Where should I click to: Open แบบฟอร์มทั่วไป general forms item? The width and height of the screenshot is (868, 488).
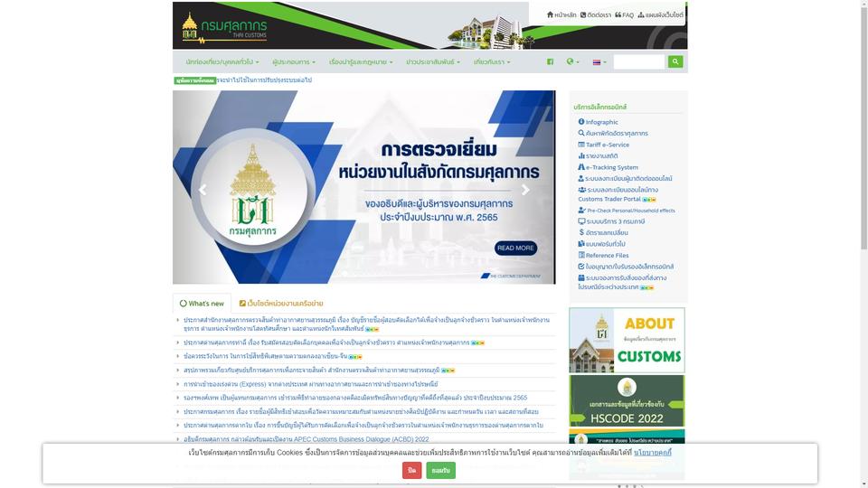click(602, 244)
